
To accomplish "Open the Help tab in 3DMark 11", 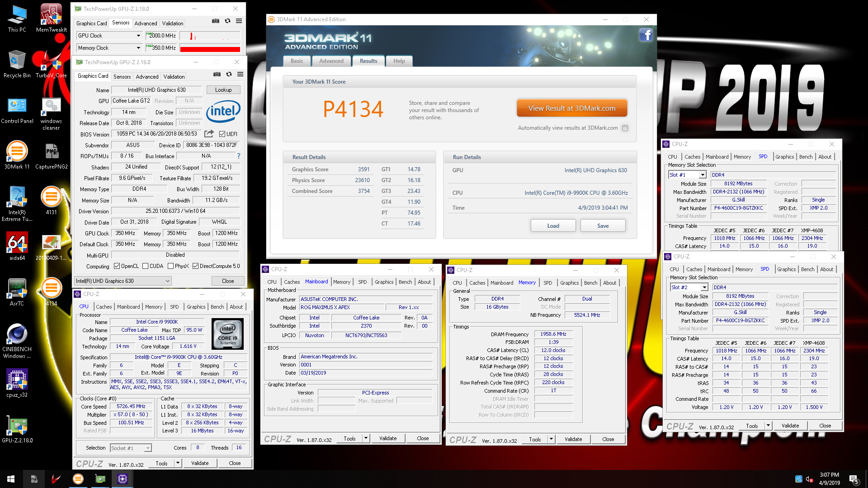I will (399, 61).
